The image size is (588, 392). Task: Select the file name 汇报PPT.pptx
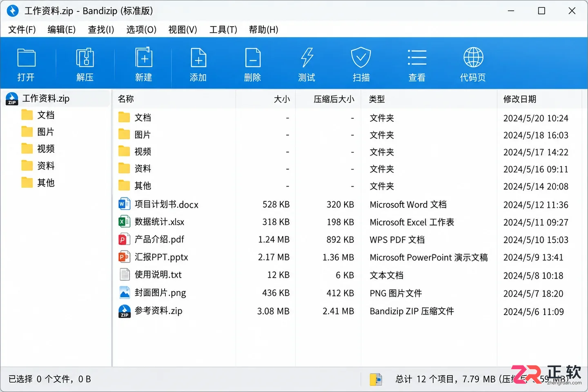pyautogui.click(x=161, y=257)
